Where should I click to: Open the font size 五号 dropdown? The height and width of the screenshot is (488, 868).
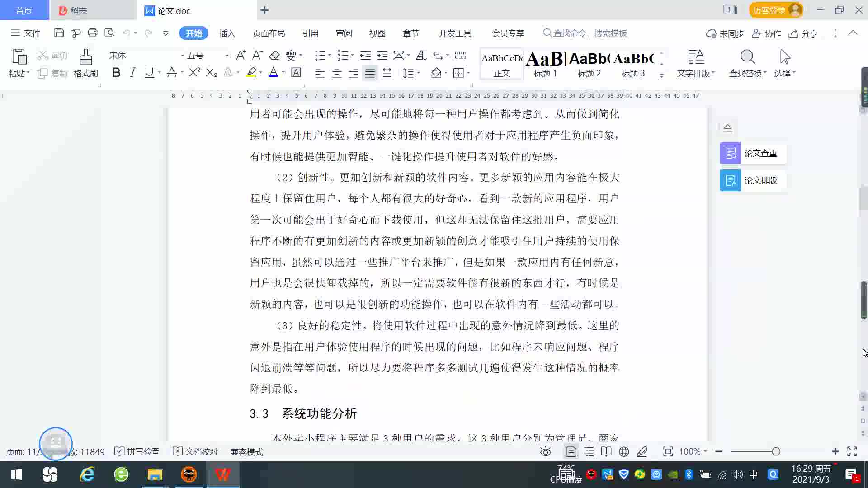pos(227,56)
